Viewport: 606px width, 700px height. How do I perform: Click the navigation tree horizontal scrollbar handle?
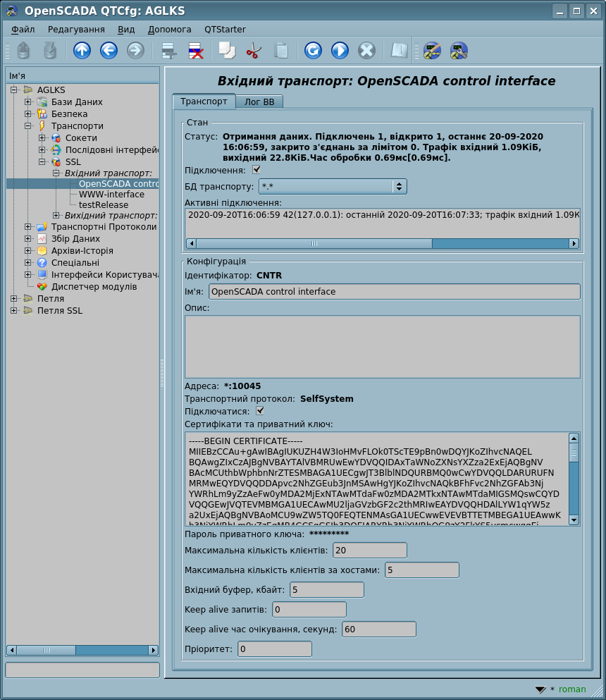(47, 650)
